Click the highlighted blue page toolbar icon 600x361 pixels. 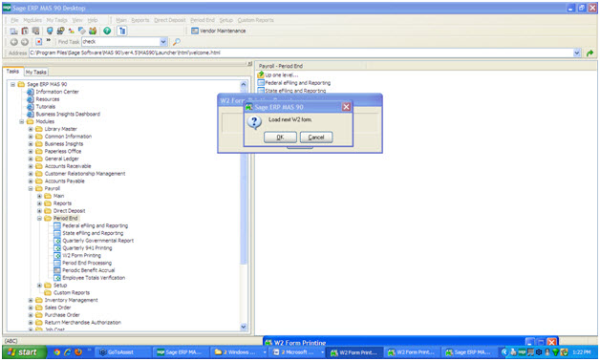122,31
